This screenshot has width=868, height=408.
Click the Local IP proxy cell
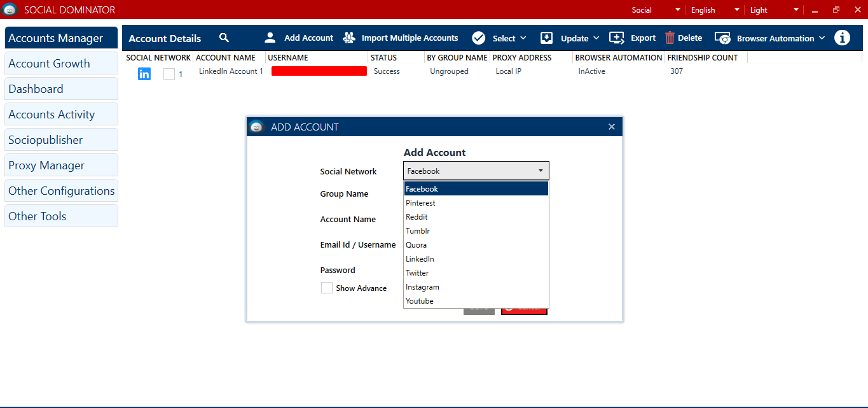click(x=509, y=71)
